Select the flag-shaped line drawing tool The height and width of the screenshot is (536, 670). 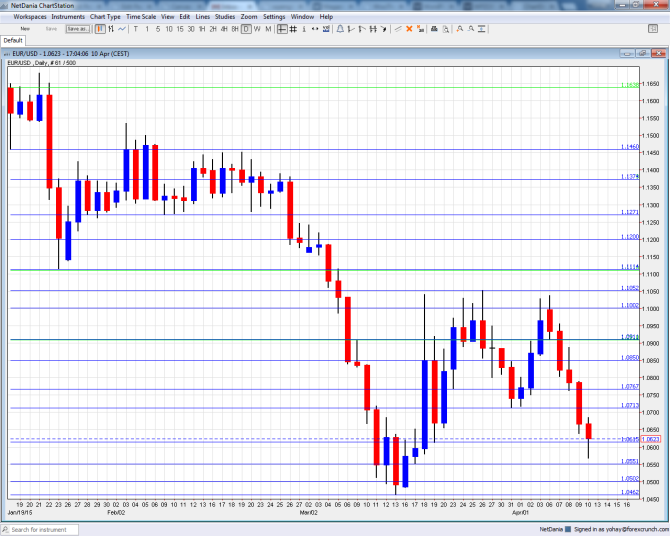[x=362, y=29]
